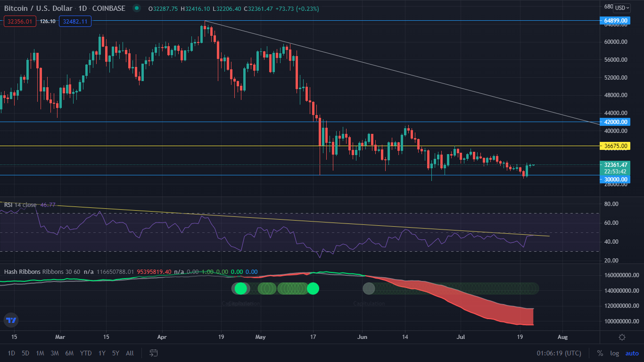Choose the 6M time range
The height and width of the screenshot is (362, 644).
point(69,353)
